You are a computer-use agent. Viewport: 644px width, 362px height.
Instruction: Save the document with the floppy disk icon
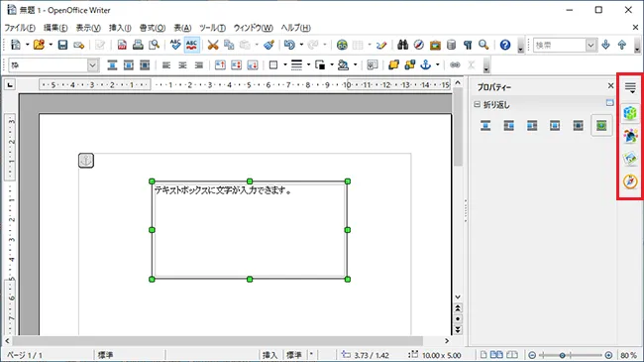[62, 45]
